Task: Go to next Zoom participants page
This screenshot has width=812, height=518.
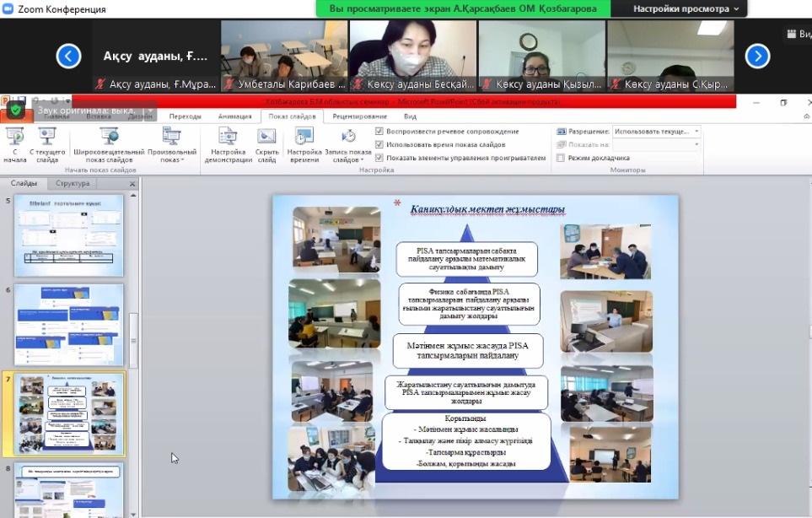Action: click(x=758, y=56)
